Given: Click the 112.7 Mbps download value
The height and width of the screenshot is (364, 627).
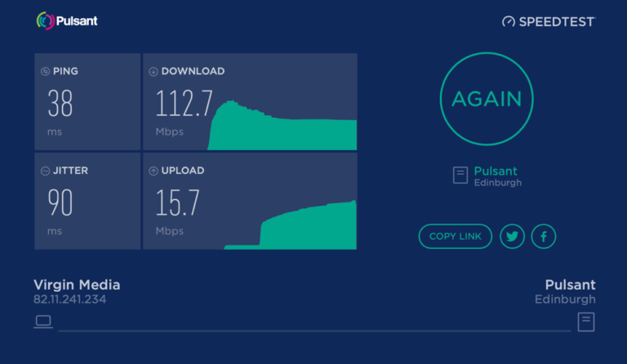Looking at the screenshot, I should [x=184, y=103].
